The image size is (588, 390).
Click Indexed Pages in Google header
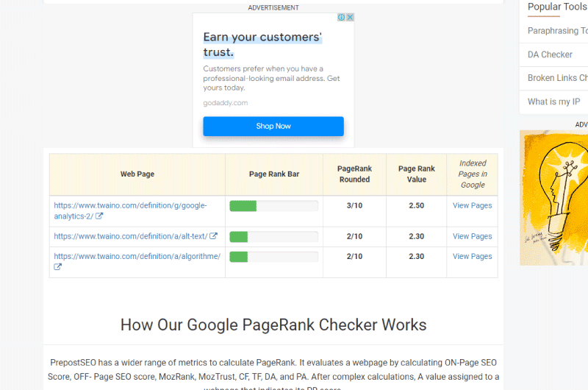click(x=473, y=174)
